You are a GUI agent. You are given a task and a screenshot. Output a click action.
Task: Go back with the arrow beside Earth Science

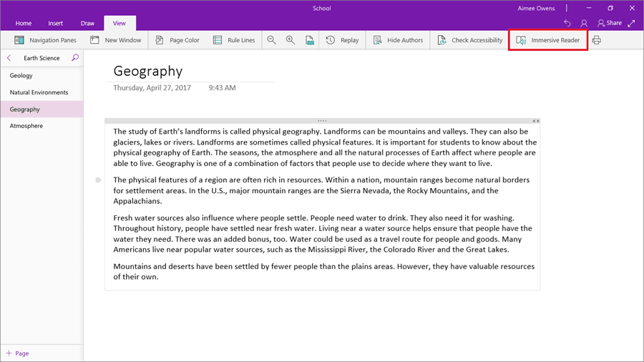pos(9,58)
